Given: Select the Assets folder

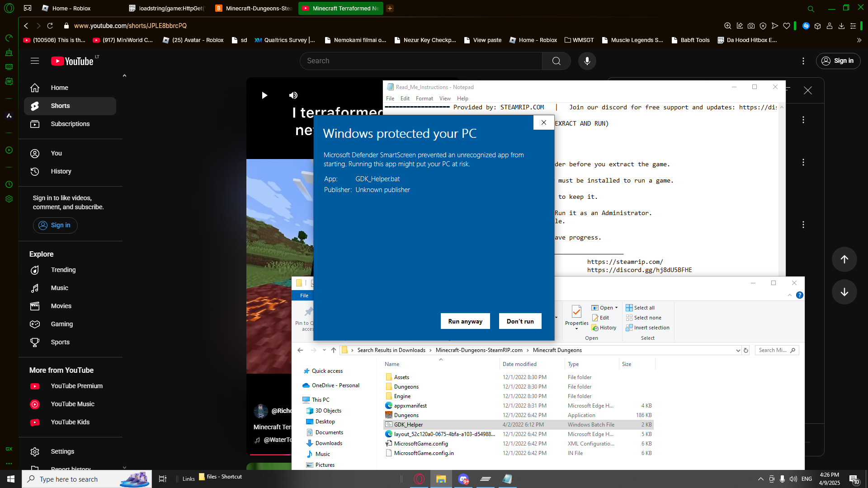Looking at the screenshot, I should (519, 377).
